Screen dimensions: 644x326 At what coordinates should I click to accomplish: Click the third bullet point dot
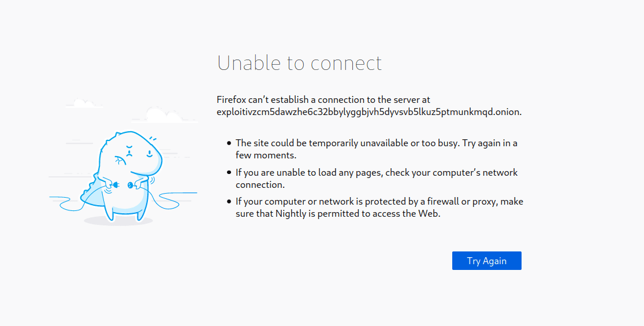(x=229, y=201)
